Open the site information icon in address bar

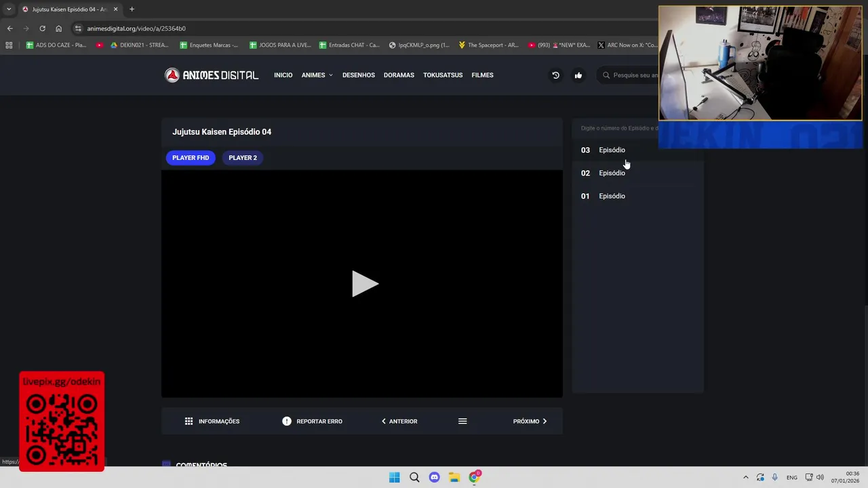coord(78,28)
